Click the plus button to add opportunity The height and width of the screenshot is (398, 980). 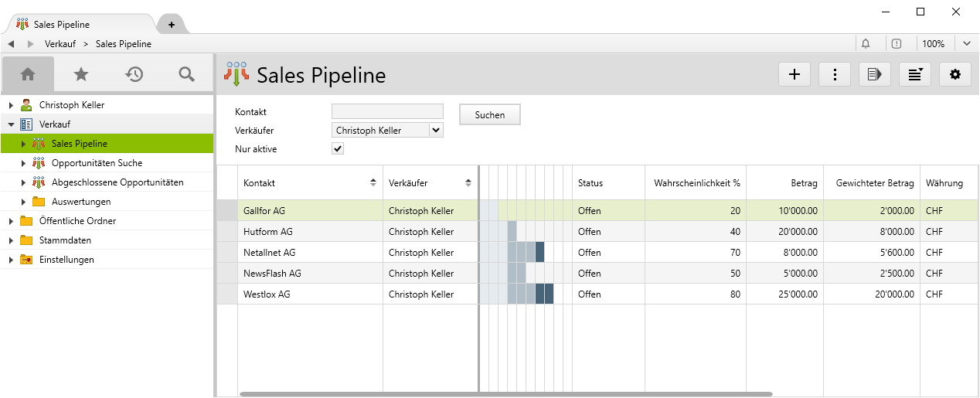point(795,74)
